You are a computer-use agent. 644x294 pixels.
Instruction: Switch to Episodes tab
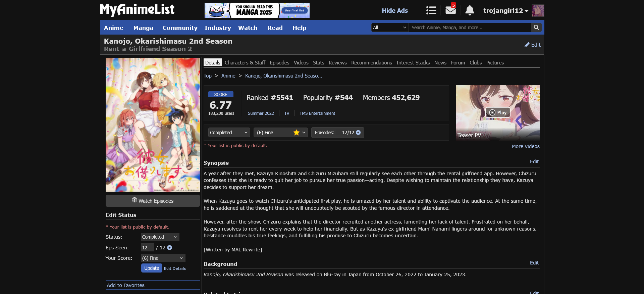coord(279,63)
